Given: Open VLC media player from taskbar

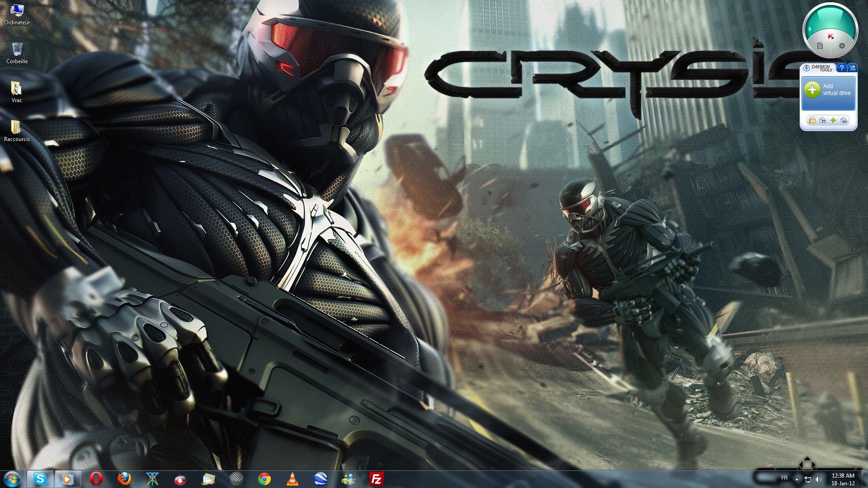Looking at the screenshot, I should coord(292,479).
